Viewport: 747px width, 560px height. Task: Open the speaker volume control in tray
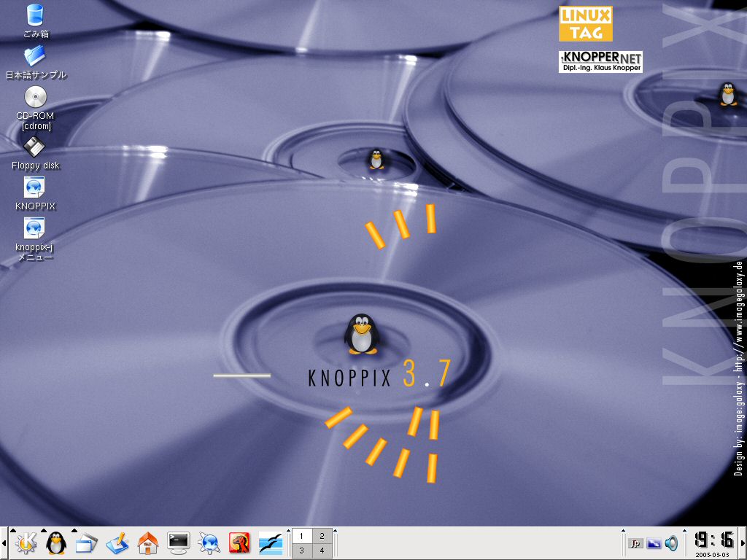tap(672, 543)
